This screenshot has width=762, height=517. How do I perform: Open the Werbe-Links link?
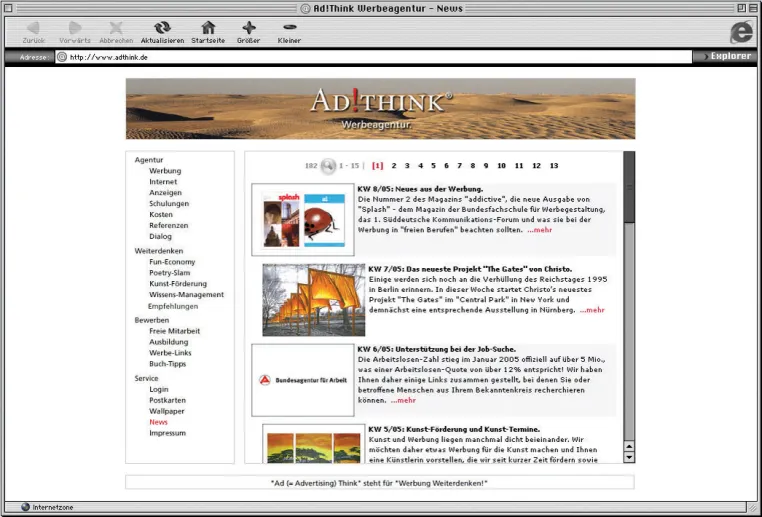coord(170,353)
